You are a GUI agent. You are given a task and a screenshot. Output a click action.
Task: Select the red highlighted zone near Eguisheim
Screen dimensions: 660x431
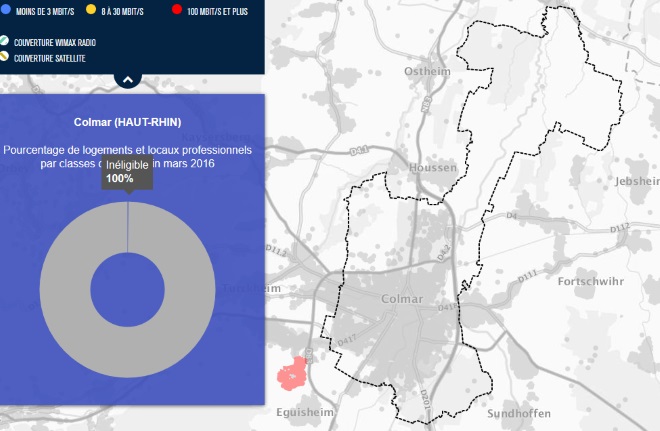pos(292,374)
